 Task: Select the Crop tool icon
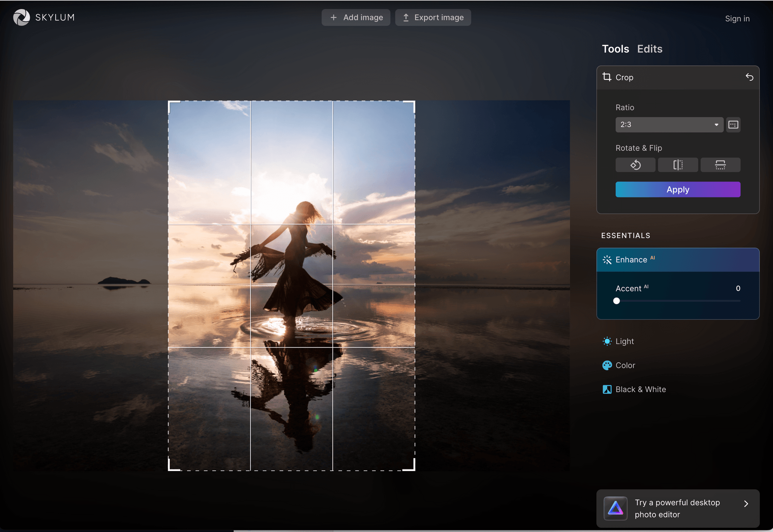607,77
